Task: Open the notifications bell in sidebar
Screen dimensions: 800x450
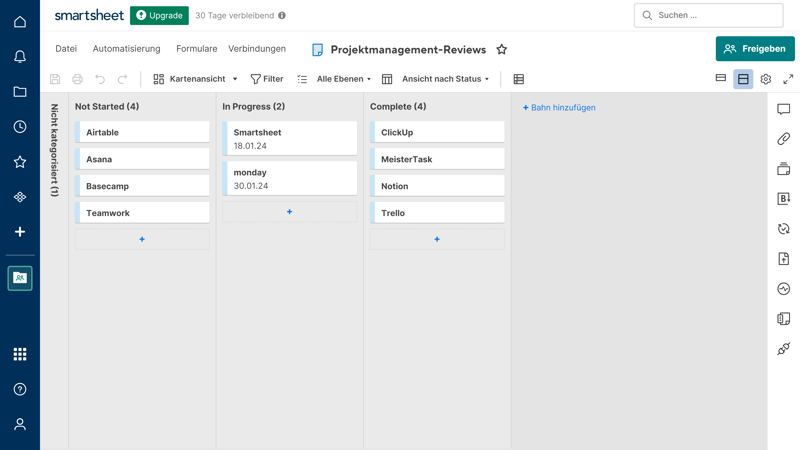Action: point(20,57)
